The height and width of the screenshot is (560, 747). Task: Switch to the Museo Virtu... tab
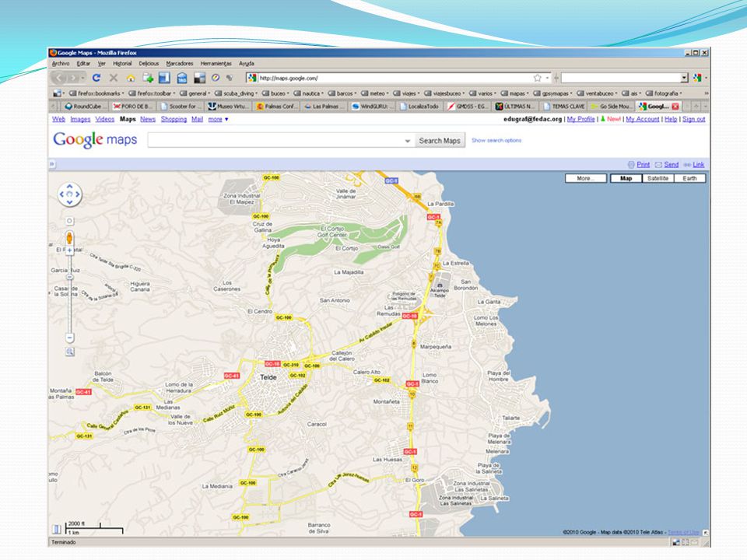click(x=227, y=107)
